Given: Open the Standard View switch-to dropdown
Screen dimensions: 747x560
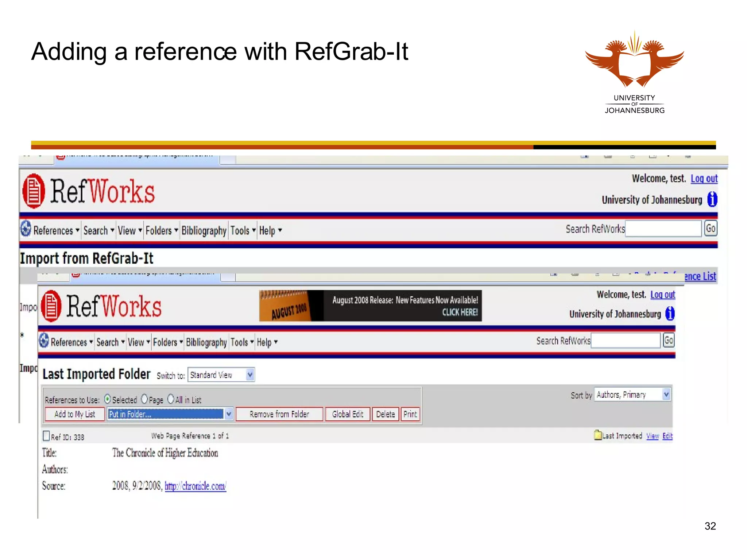Looking at the screenshot, I should click(221, 375).
